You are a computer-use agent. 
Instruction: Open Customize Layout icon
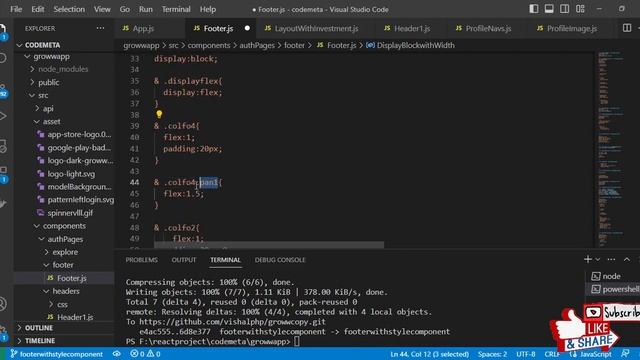580,9
